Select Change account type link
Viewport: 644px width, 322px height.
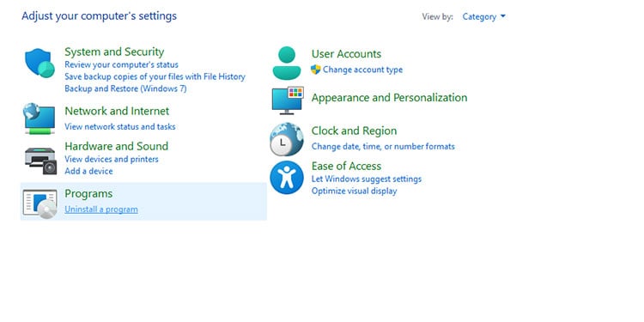click(x=362, y=70)
